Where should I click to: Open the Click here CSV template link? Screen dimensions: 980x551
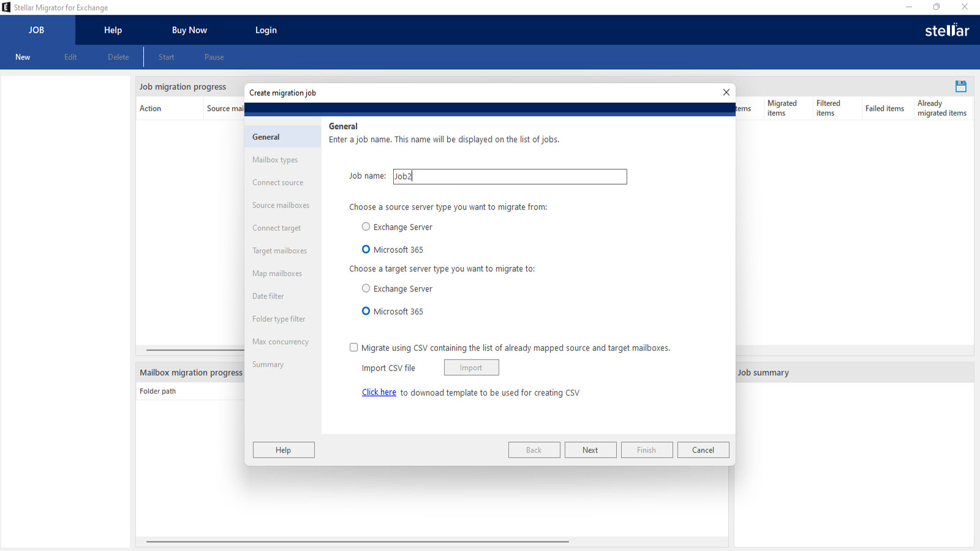click(379, 392)
